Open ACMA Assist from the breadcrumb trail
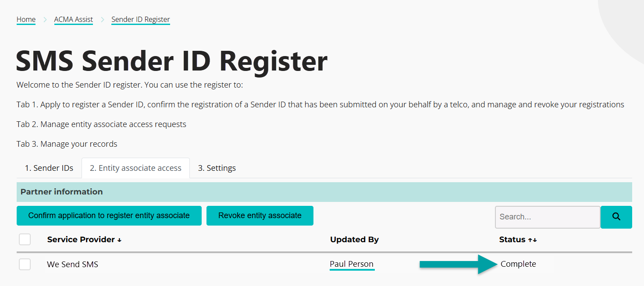This screenshot has width=644, height=286. tap(73, 19)
